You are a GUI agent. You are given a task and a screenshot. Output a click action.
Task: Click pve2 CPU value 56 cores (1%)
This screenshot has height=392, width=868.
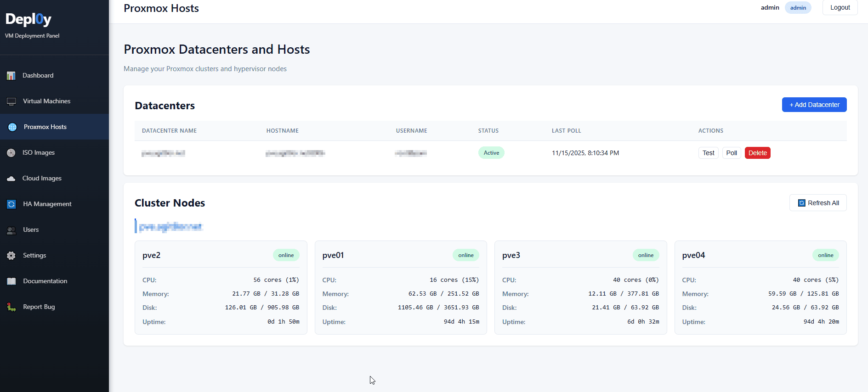pos(276,280)
